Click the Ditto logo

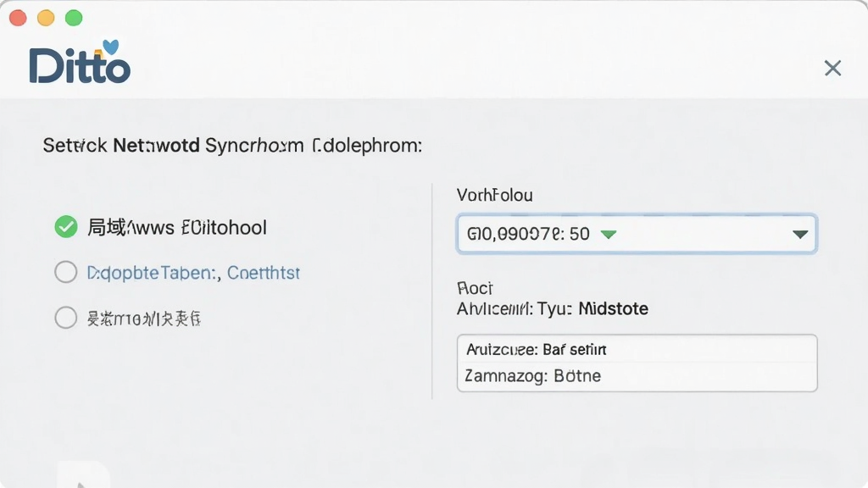pyautogui.click(x=80, y=62)
